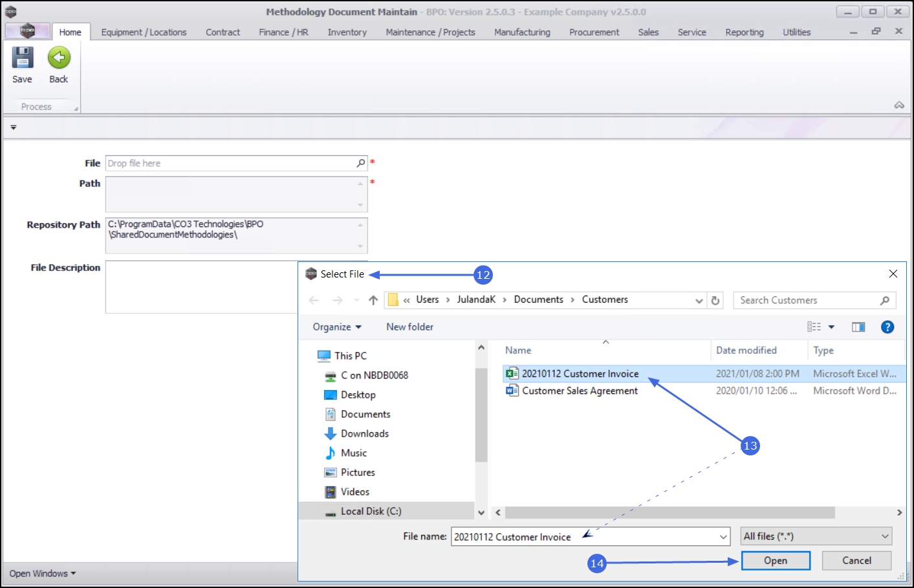914x588 pixels.
Task: Open the Inventory ribbon tab
Action: point(347,32)
